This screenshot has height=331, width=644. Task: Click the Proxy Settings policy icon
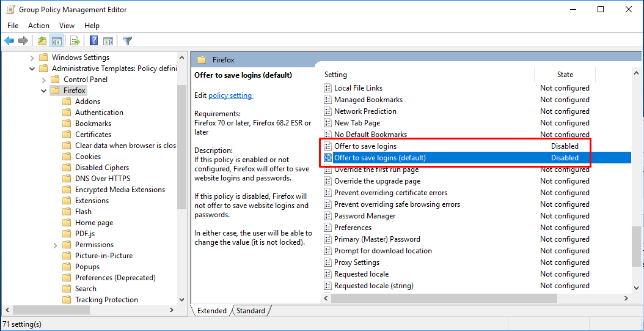pyautogui.click(x=327, y=262)
